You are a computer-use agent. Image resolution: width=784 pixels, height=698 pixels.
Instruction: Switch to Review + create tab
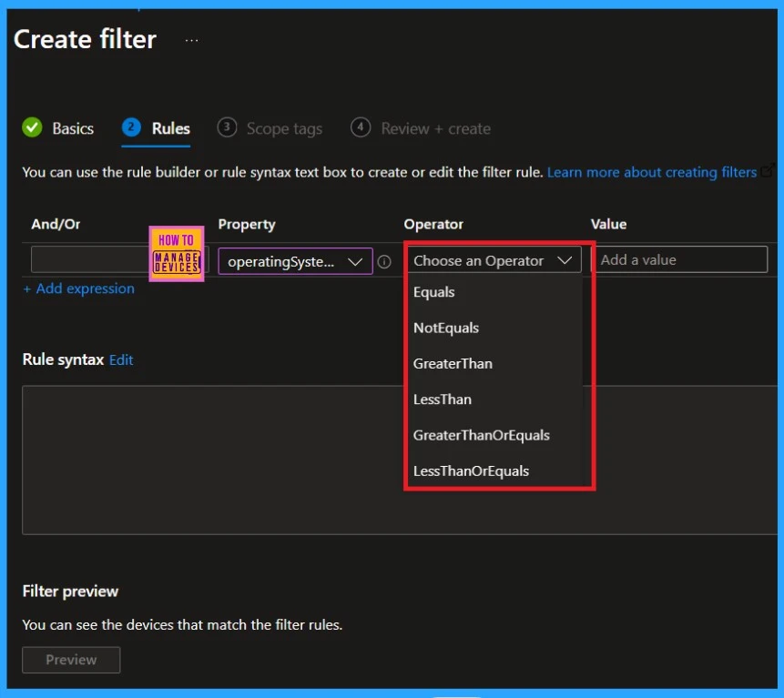[435, 129]
